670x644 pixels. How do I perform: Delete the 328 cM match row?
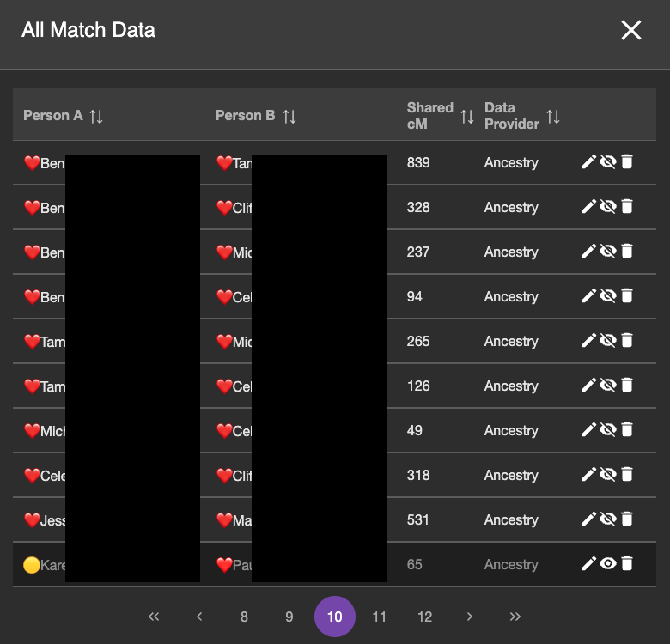point(627,207)
